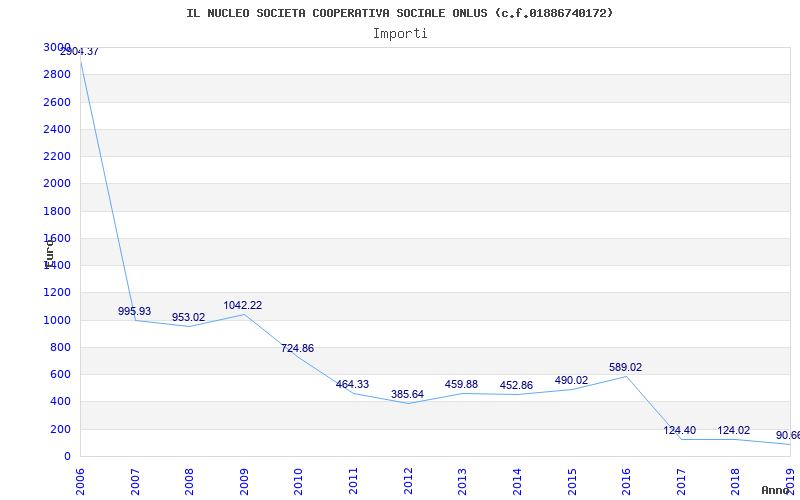Image resolution: width=800 pixels, height=500 pixels.
Task: Click the 995.93 data point label
Action: (x=134, y=312)
